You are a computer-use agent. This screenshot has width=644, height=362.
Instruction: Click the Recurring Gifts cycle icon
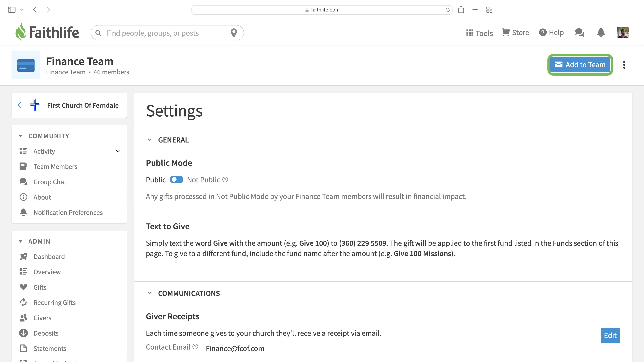click(24, 302)
